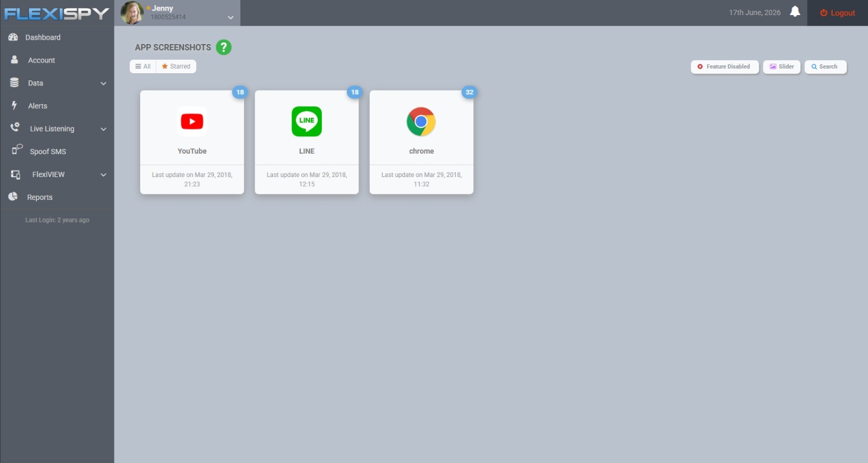Show All app screenshots filter

pyautogui.click(x=143, y=66)
